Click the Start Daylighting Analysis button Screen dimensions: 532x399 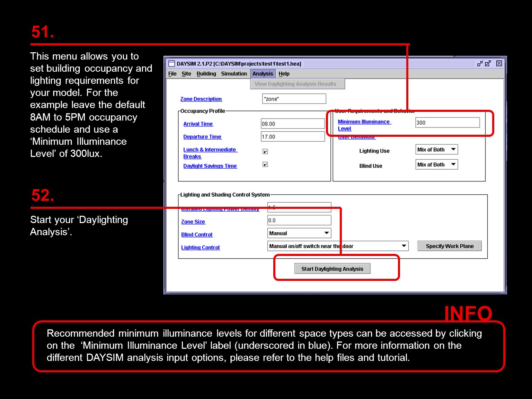tap(332, 269)
